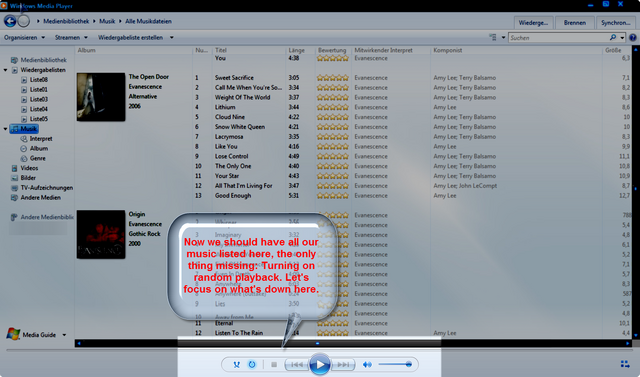The width and height of the screenshot is (640, 377).
Task: Click the stop playback button
Action: pos(274,364)
